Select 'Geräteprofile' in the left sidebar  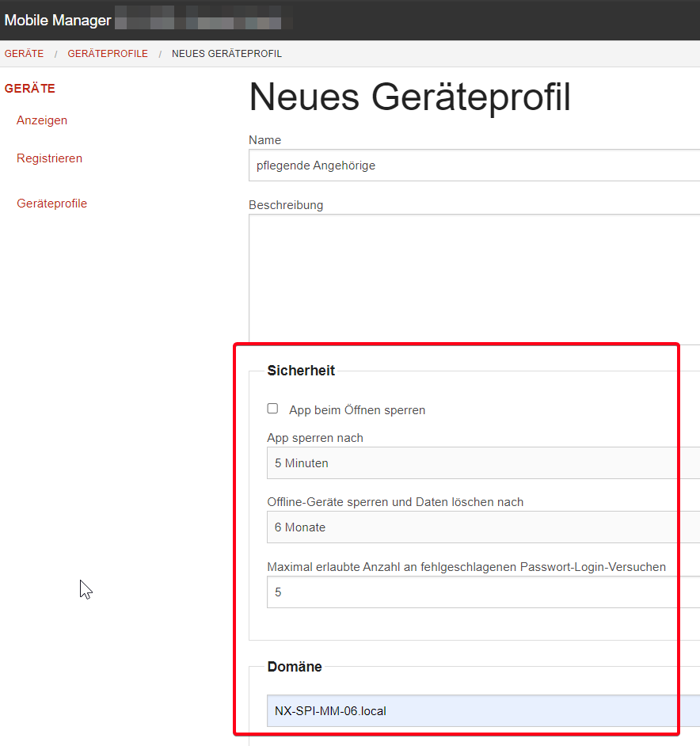[51, 204]
